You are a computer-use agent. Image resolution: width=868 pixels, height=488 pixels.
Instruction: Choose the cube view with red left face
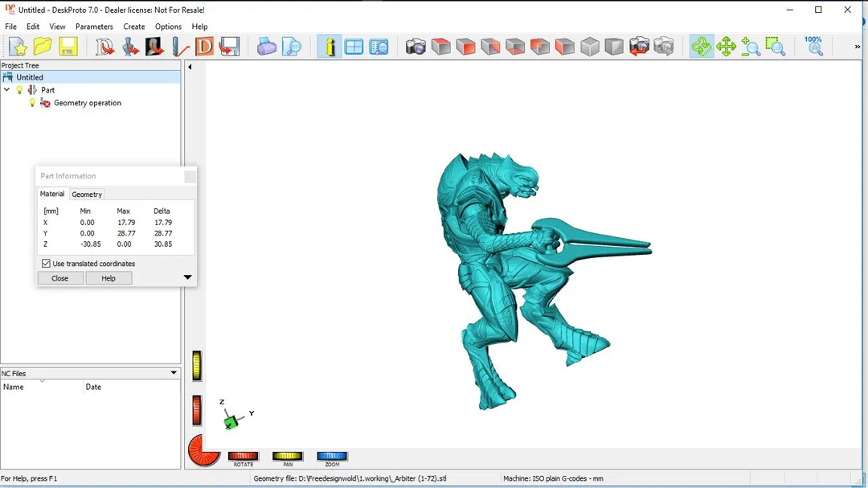point(565,47)
